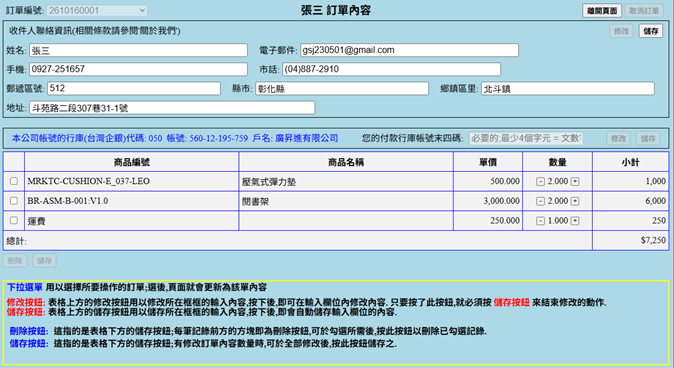Image resolution: width=674 pixels, height=368 pixels.
Task: Click the address field 斗苑路二段307巷31-1號
Action: coord(172,107)
